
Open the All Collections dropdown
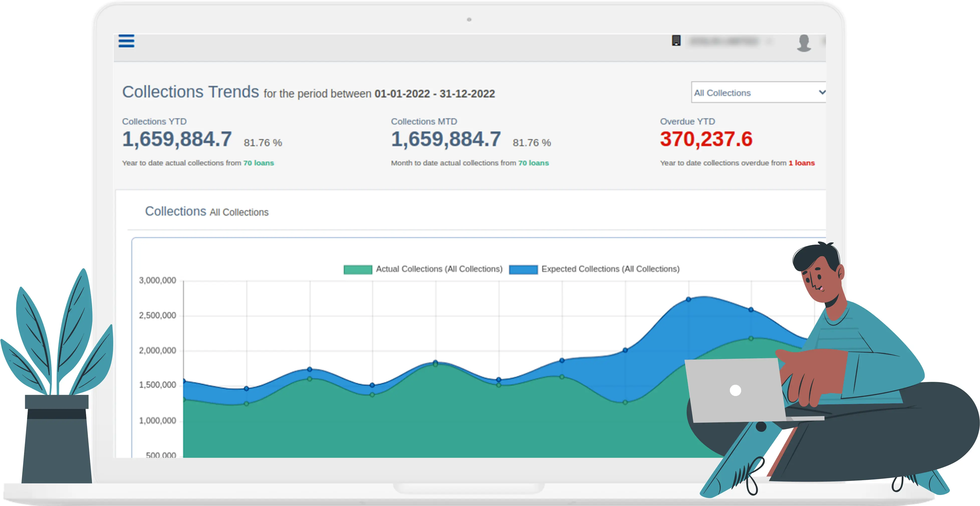tap(758, 92)
